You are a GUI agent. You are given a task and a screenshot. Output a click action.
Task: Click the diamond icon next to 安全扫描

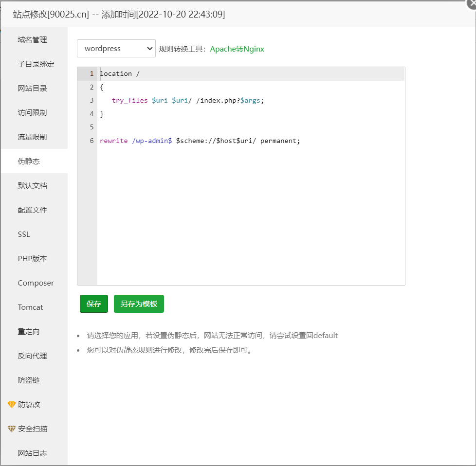pos(11,429)
